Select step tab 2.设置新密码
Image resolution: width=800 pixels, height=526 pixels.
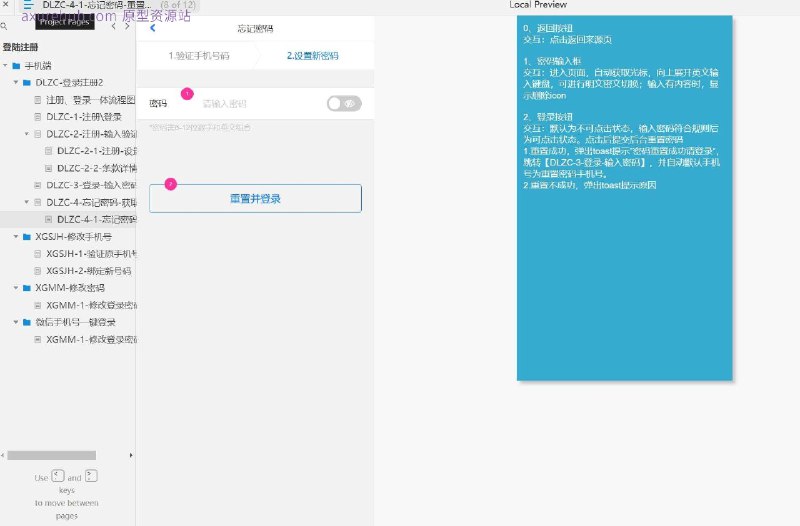[312, 56]
